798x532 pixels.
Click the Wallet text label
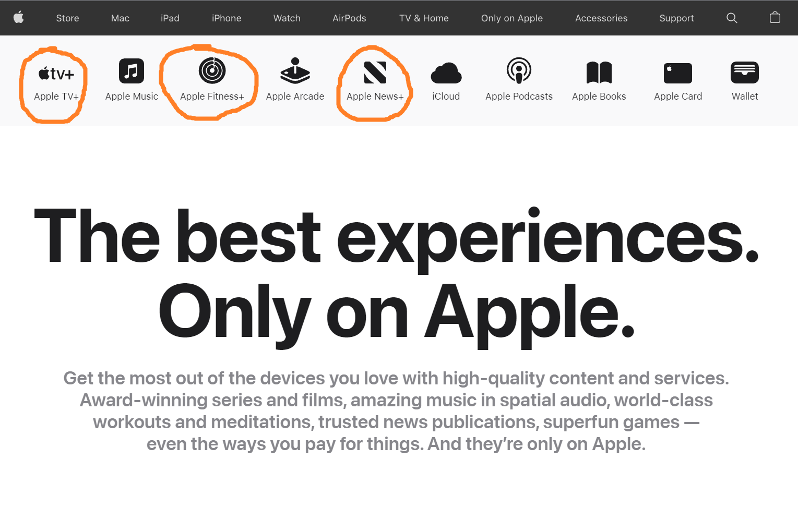[745, 96]
